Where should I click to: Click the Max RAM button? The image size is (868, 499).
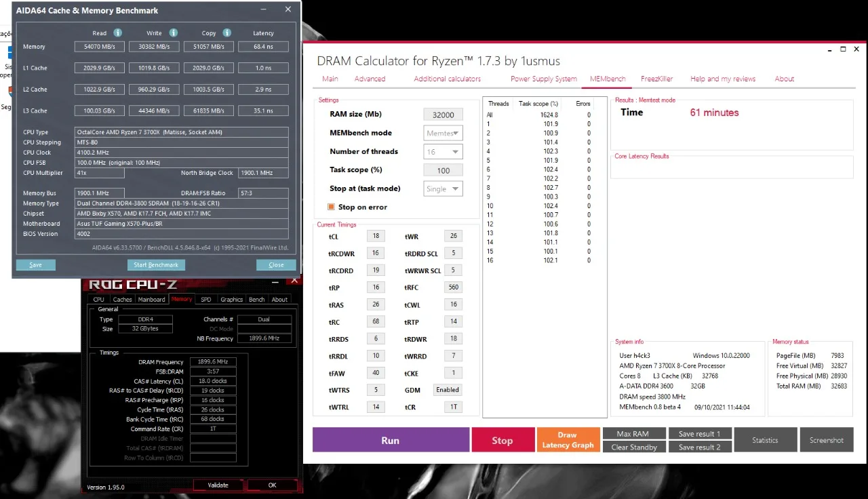(x=633, y=434)
